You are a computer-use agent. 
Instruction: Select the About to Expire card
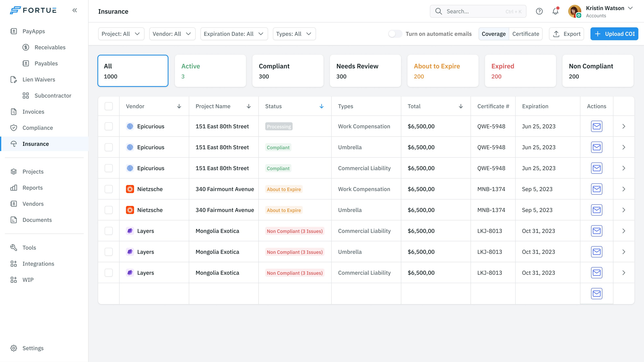click(x=443, y=71)
